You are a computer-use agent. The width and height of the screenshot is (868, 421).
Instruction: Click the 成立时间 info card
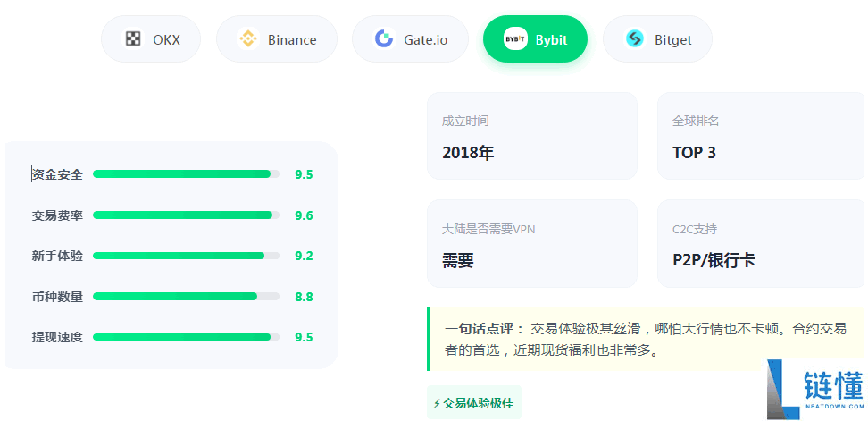pos(532,136)
